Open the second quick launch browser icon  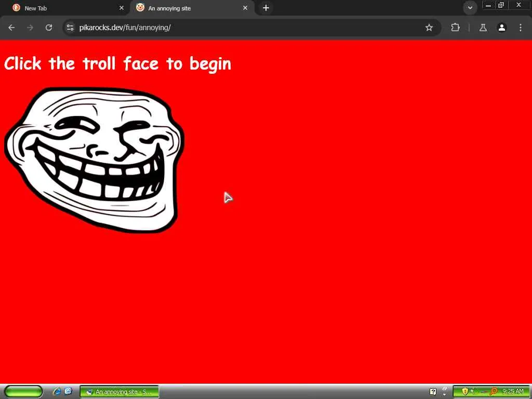(x=68, y=391)
